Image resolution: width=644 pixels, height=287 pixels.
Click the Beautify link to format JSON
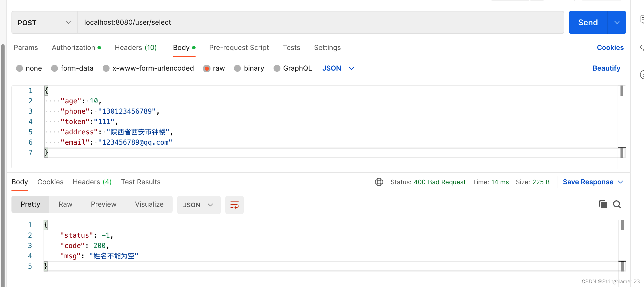click(x=606, y=68)
